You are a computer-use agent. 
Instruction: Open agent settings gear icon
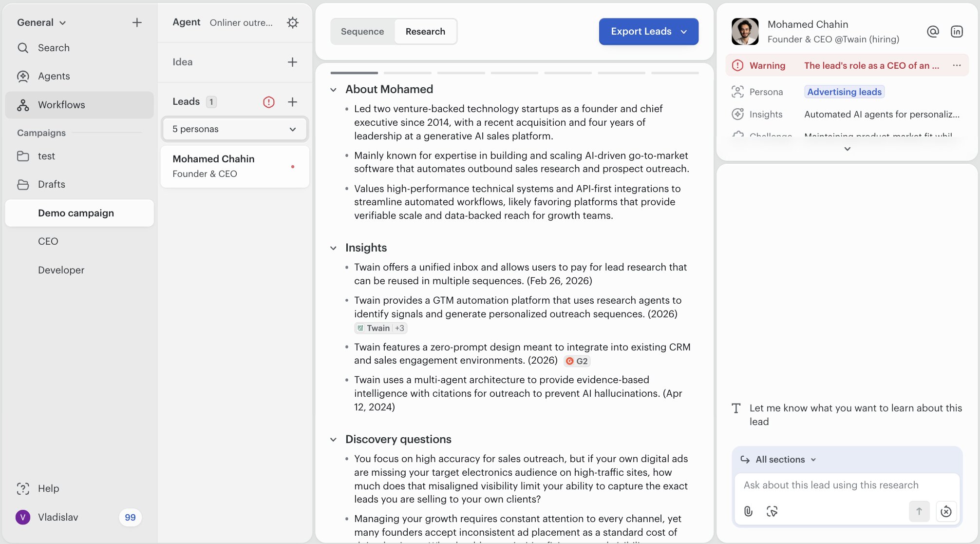click(x=292, y=22)
